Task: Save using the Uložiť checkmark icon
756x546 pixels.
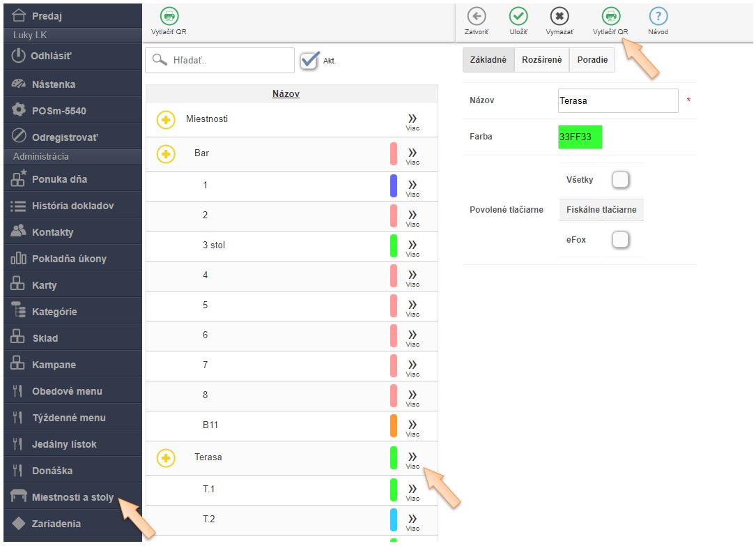Action: (x=518, y=17)
